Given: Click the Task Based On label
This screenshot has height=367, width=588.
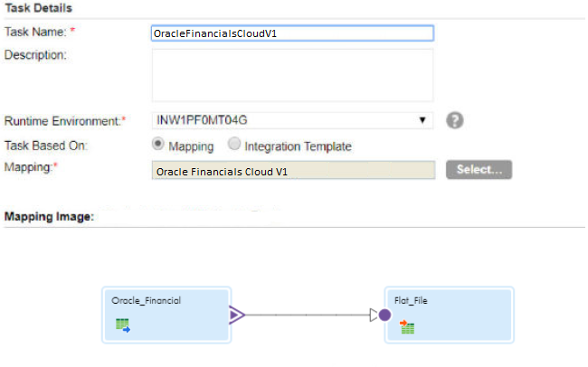Looking at the screenshot, I should tap(46, 146).
